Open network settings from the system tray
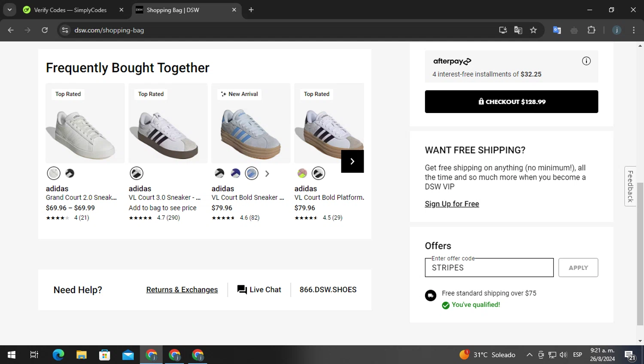This screenshot has height=364, width=644. 552,355
